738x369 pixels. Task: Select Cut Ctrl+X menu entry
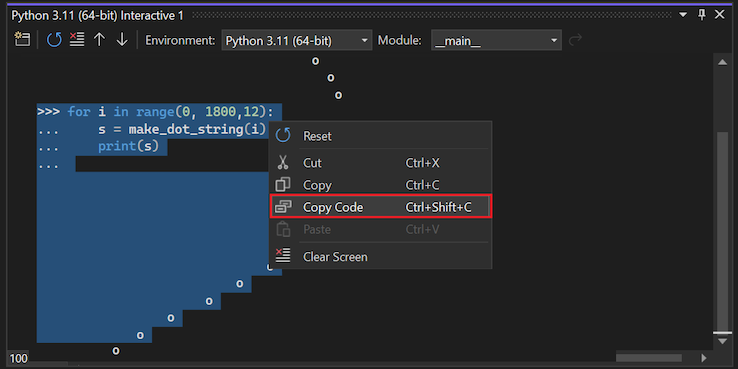381,163
